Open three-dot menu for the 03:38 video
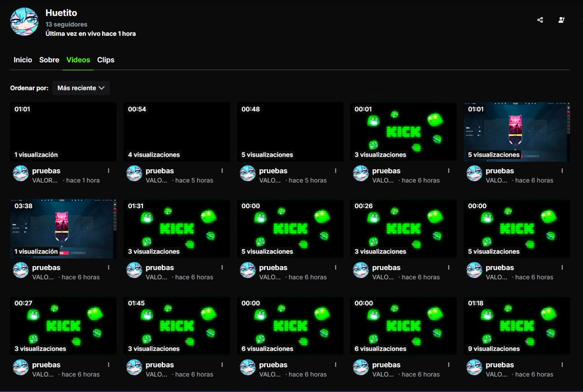This screenshot has width=583, height=392. pos(108,267)
